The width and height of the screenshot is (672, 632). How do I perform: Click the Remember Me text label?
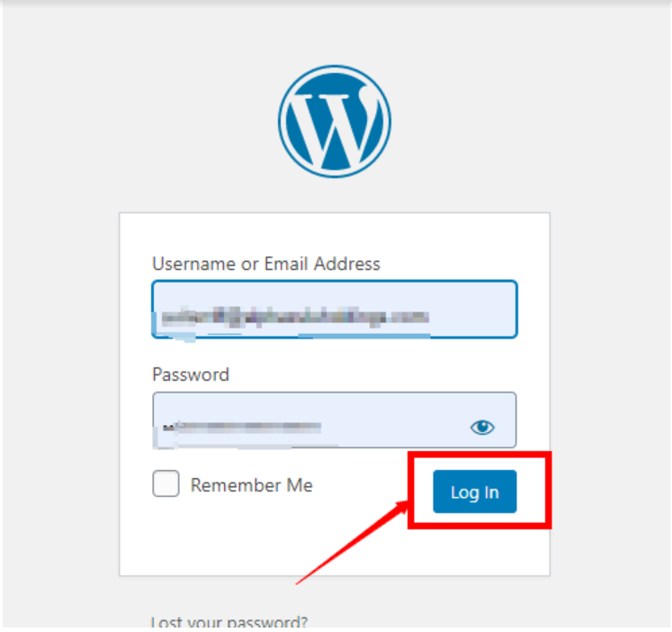pyautogui.click(x=252, y=485)
